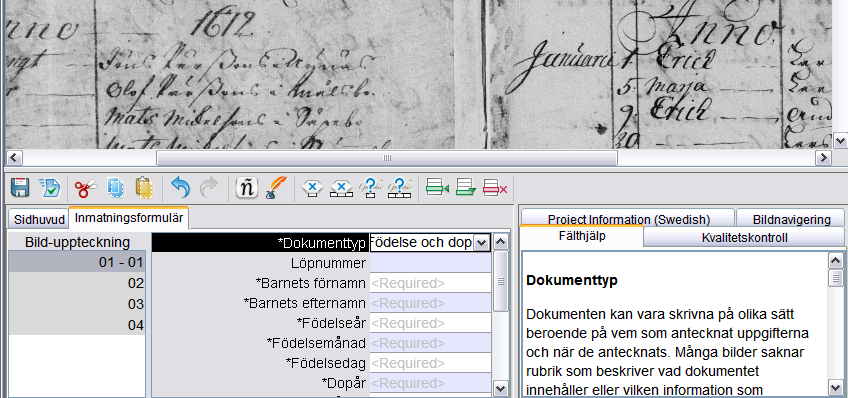Select record 01 - 01 in Bild-uppteckning list
The height and width of the screenshot is (398, 848).
77,262
